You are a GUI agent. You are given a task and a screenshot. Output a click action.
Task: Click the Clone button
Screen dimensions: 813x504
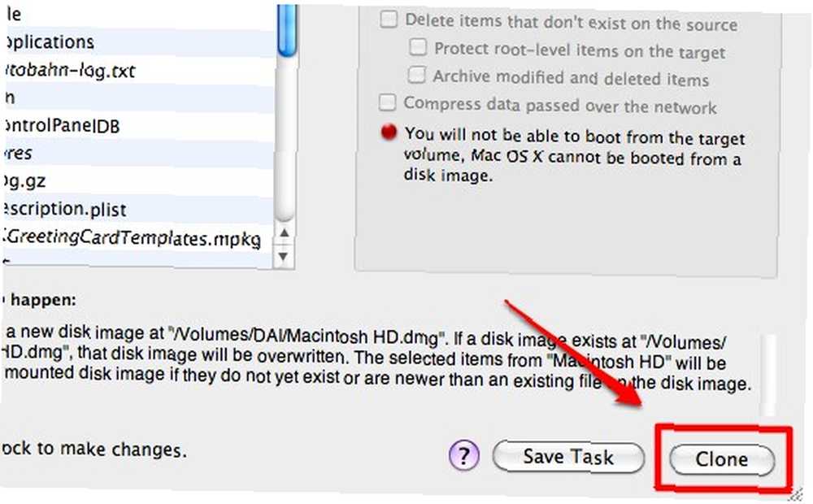point(722,459)
